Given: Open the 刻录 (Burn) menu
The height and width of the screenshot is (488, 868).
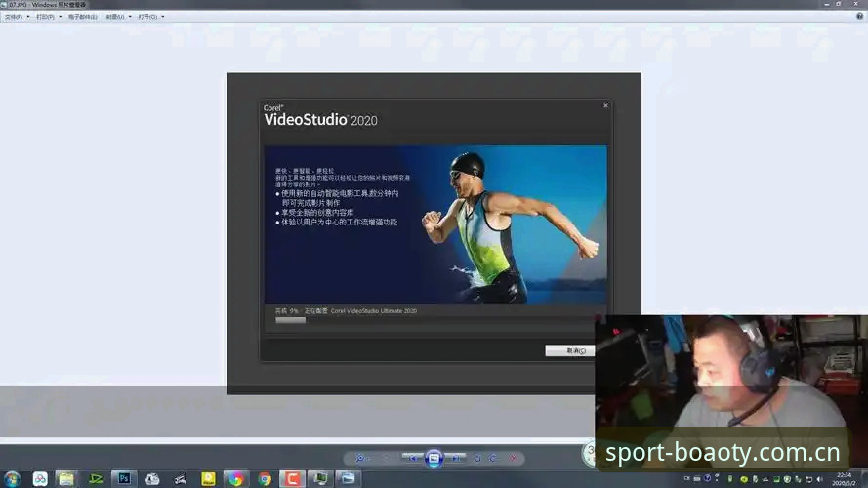Looking at the screenshot, I should tap(115, 17).
